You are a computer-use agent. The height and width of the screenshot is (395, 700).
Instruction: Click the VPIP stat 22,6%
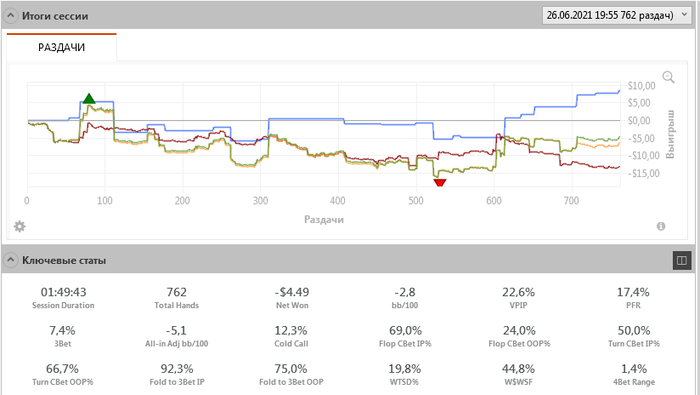point(518,292)
